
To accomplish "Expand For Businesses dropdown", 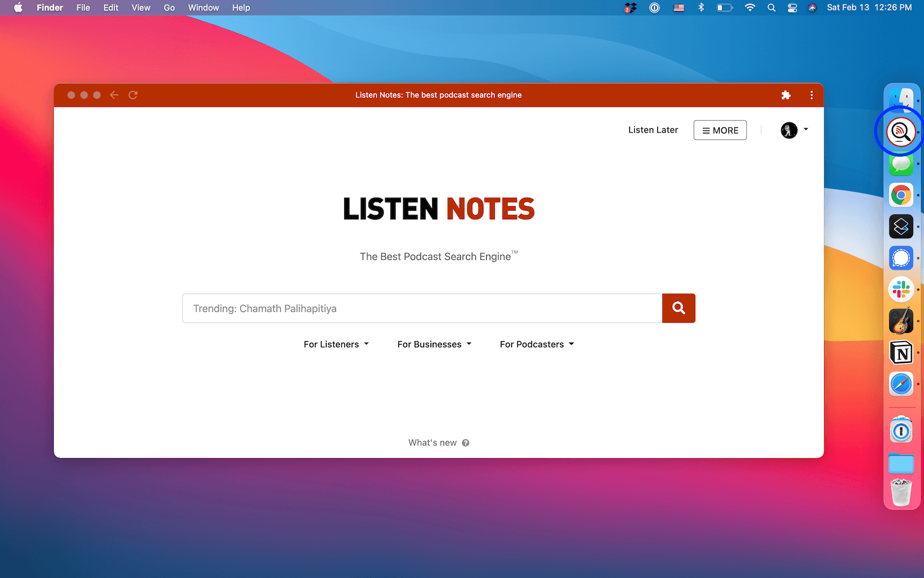I will (434, 344).
